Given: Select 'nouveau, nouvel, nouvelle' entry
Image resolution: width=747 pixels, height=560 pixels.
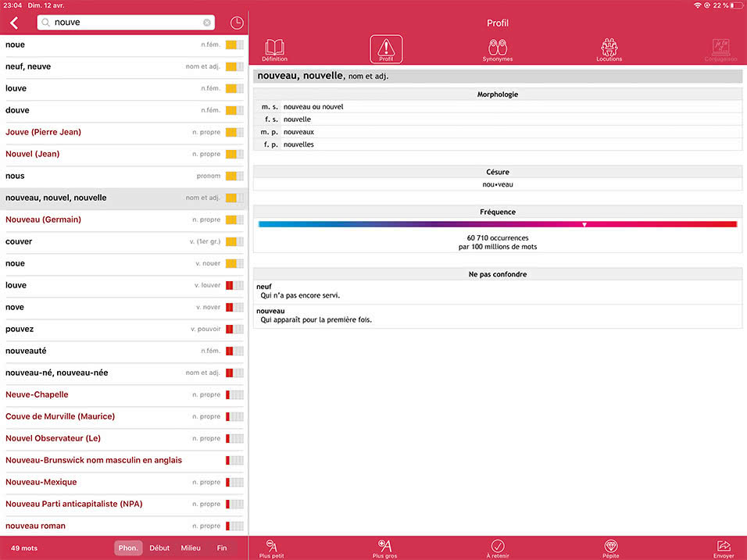Looking at the screenshot, I should 124,198.
